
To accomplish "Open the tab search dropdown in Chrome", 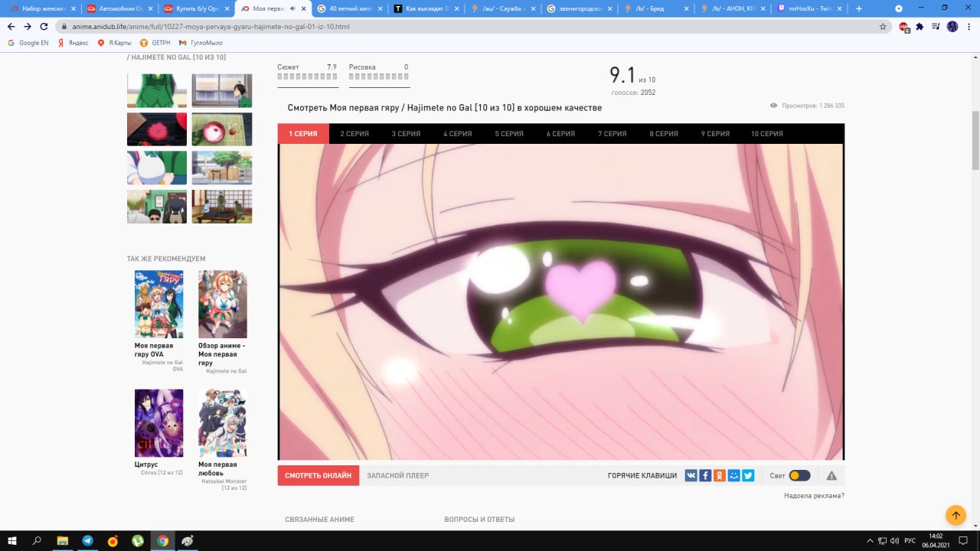I will [x=899, y=8].
